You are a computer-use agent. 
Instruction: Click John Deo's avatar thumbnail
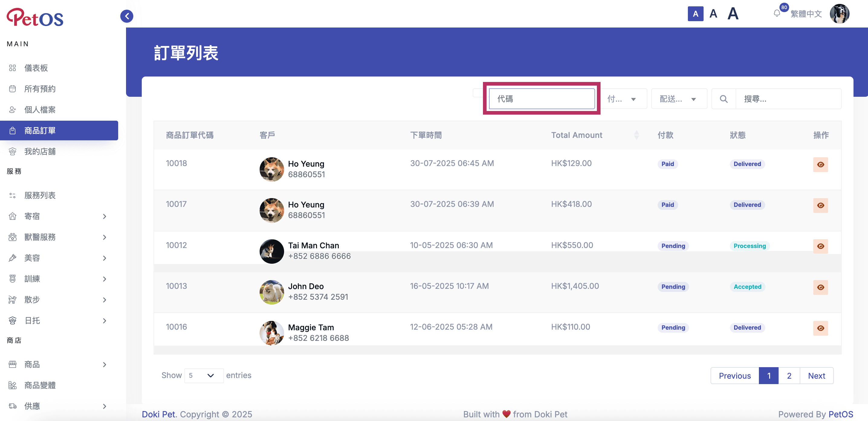[x=272, y=292]
